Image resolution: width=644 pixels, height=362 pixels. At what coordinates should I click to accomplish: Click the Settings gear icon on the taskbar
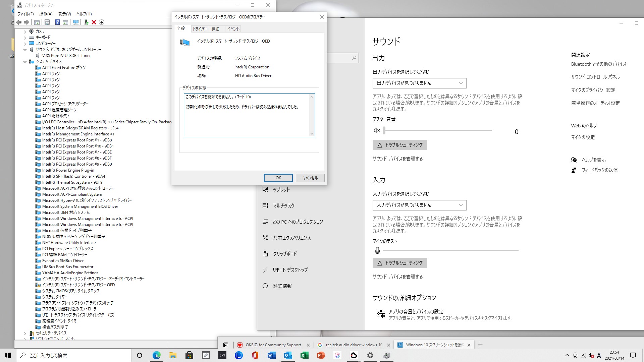tap(370, 355)
